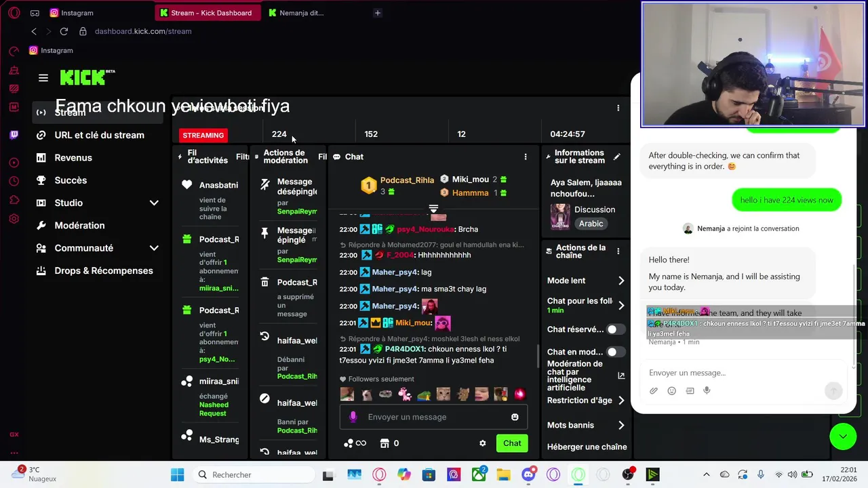Minimize support chat with green chevron button

point(843,436)
